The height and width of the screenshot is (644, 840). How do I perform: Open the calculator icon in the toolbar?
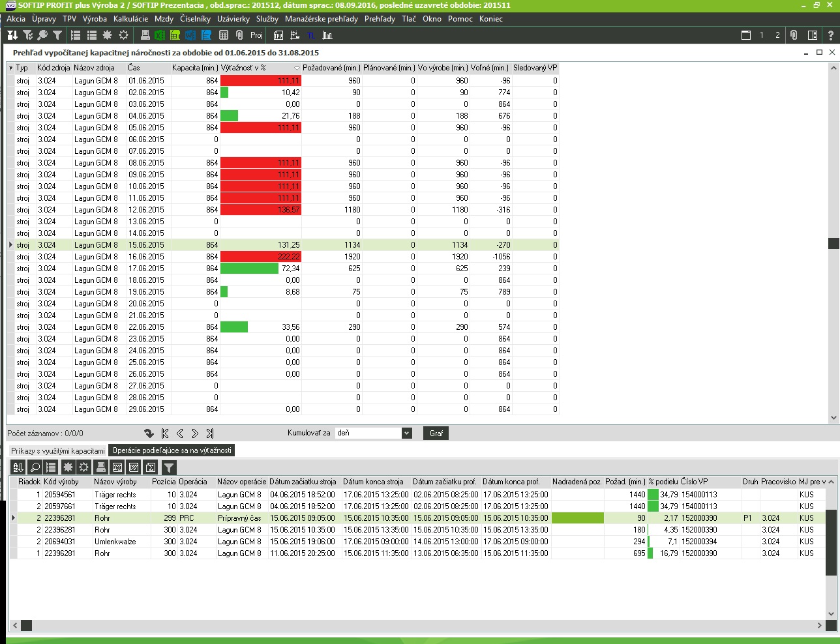(224, 35)
